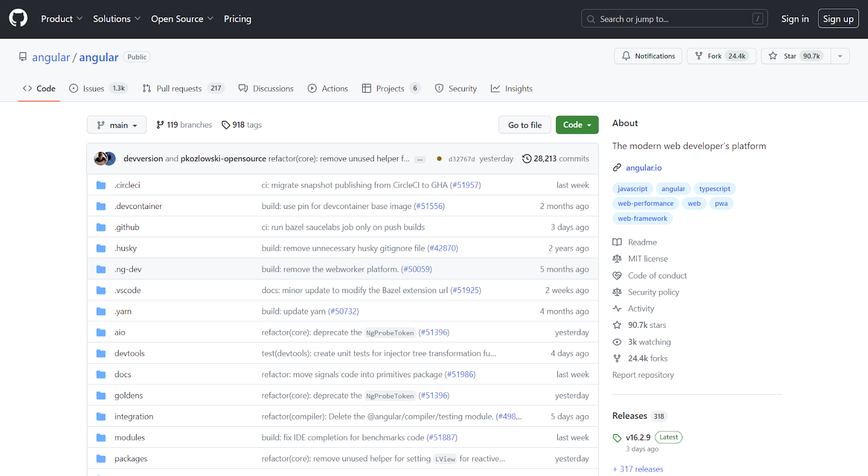Image resolution: width=868 pixels, height=476 pixels.
Task: Click the typescript topic tag
Action: 714,189
